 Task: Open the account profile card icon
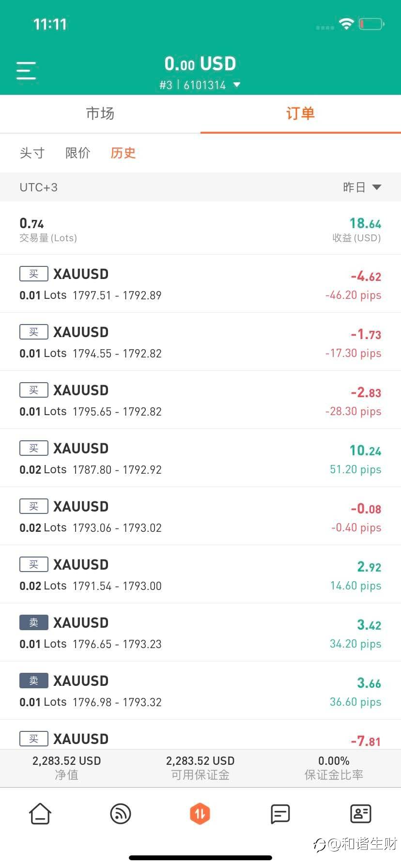click(360, 814)
